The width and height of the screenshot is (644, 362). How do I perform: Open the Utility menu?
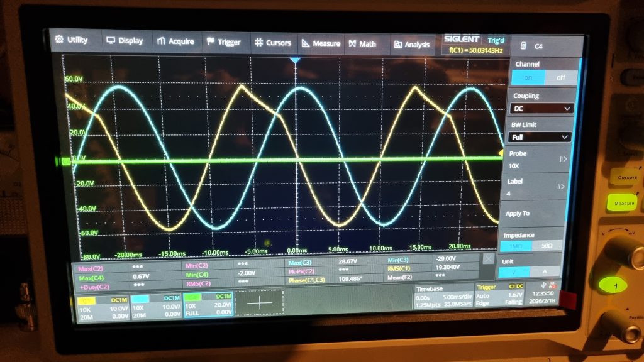click(x=71, y=40)
